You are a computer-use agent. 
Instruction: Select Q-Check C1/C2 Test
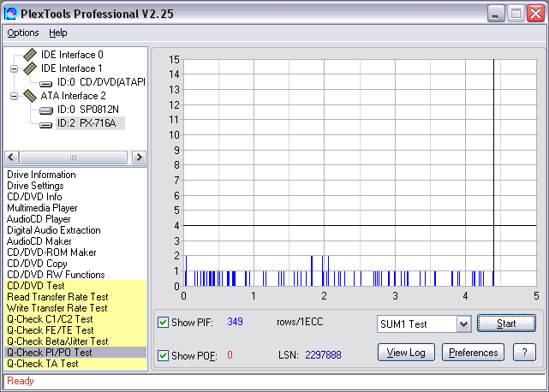(75, 319)
